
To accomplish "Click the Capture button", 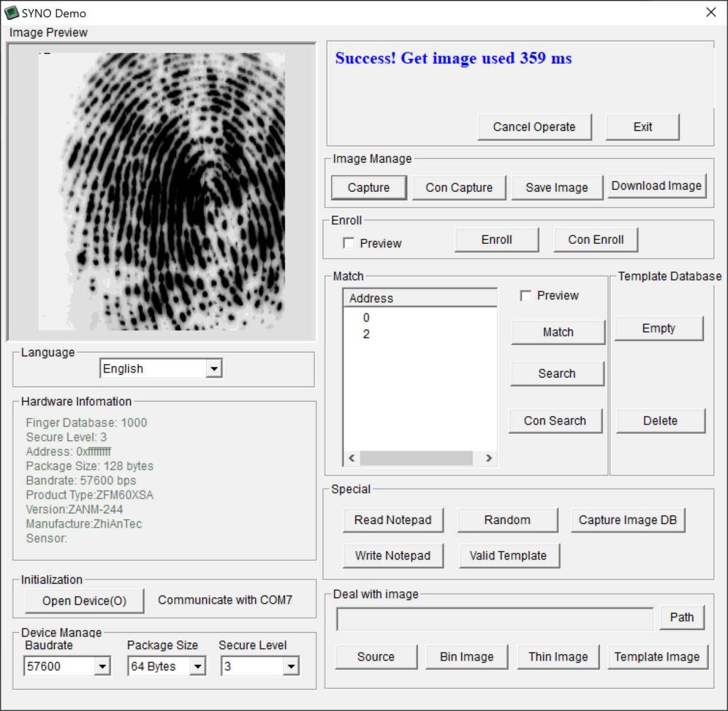I will point(368,187).
